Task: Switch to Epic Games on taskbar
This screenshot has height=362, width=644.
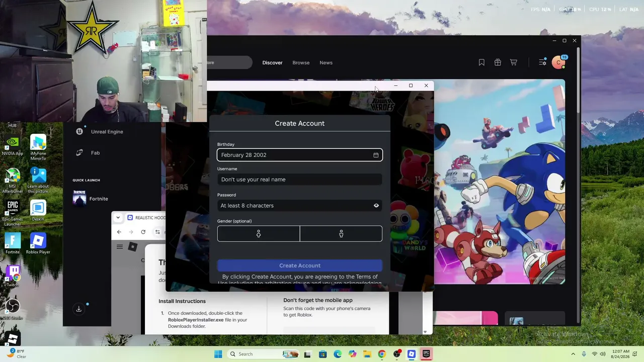Action: 426,354
